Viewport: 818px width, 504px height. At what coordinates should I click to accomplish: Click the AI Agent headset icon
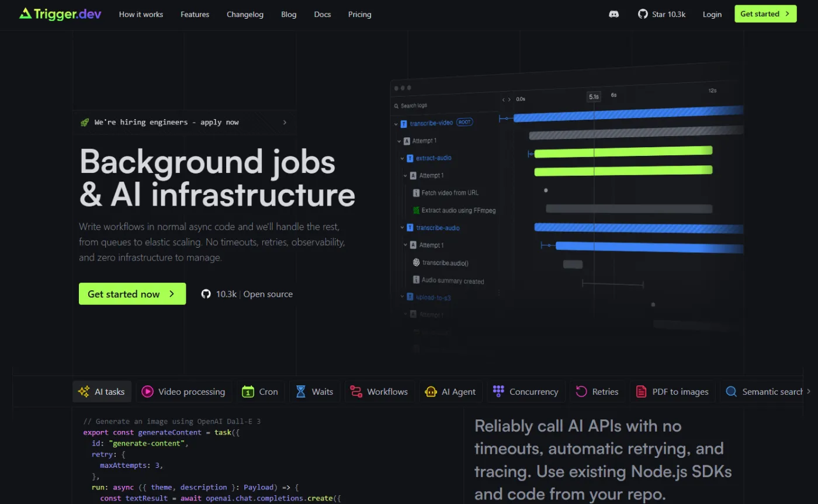pos(431,391)
